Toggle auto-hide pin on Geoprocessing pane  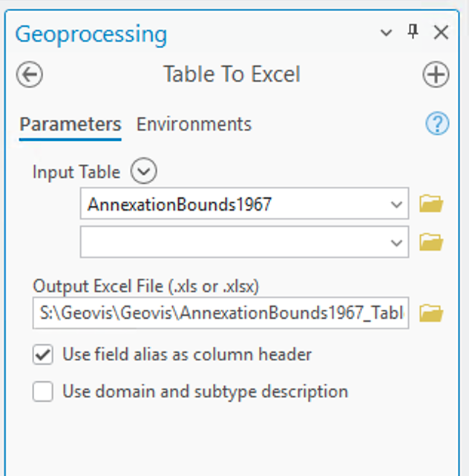413,32
